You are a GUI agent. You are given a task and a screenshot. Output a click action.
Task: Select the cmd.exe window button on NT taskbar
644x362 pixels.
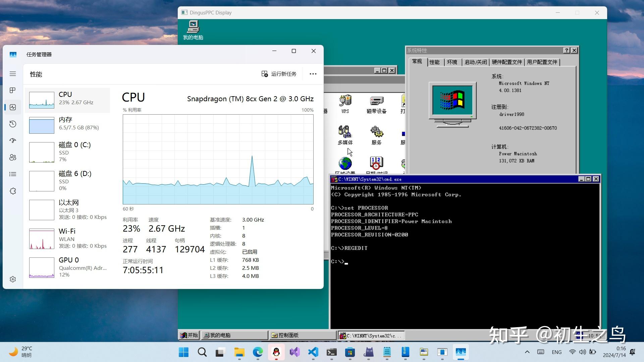[371, 335]
